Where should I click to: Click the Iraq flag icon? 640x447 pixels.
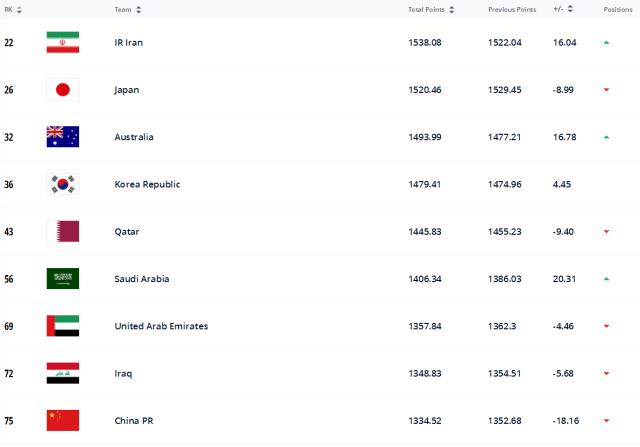coord(62,373)
